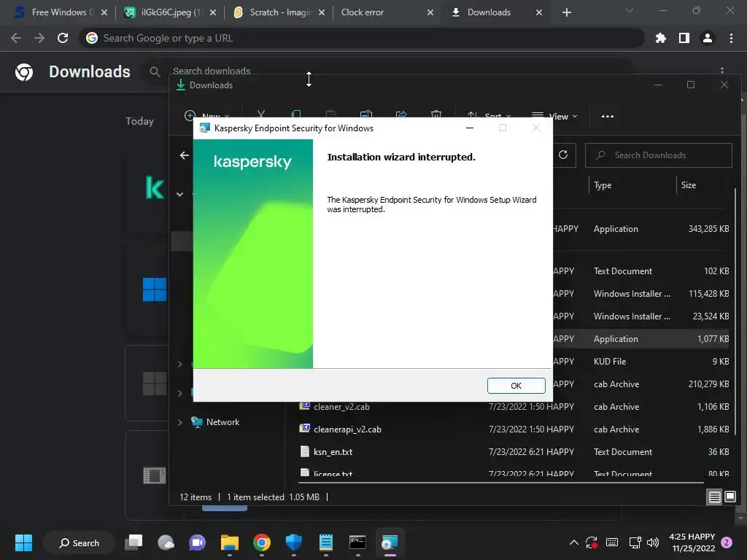Open the Sort dropdown in File Explorer
The width and height of the screenshot is (747, 560).
(x=489, y=116)
